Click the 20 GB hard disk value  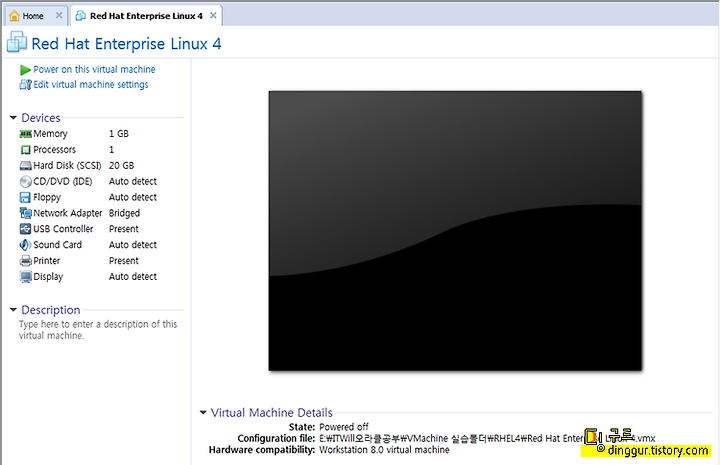[x=122, y=165]
